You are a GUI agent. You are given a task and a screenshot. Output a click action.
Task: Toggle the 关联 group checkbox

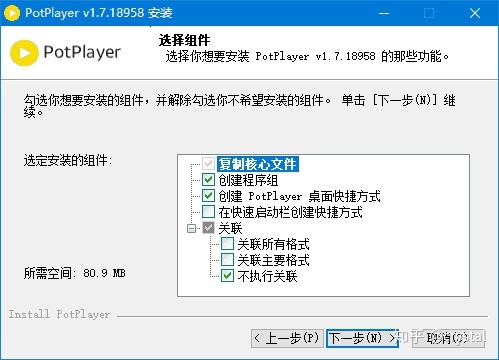tap(208, 228)
